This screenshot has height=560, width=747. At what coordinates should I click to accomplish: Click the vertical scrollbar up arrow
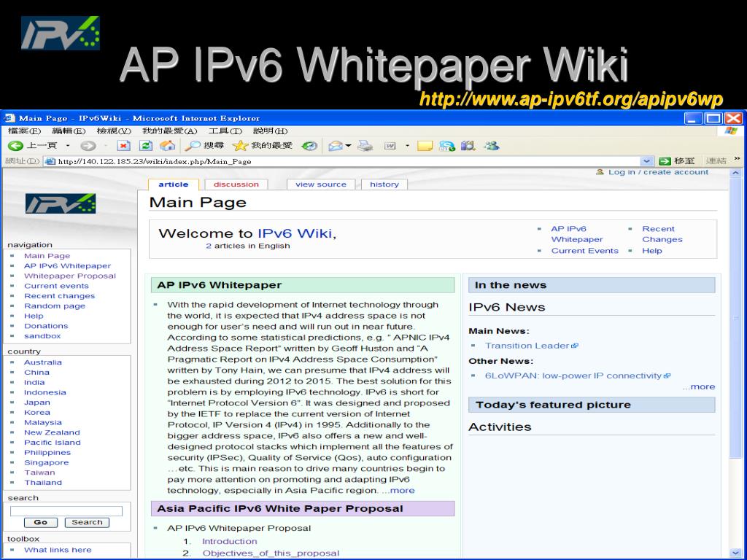[735, 173]
